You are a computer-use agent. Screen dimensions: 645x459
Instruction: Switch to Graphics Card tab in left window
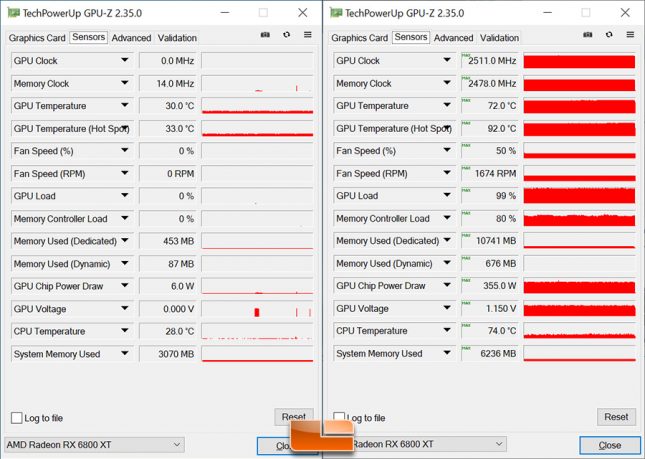coord(37,38)
